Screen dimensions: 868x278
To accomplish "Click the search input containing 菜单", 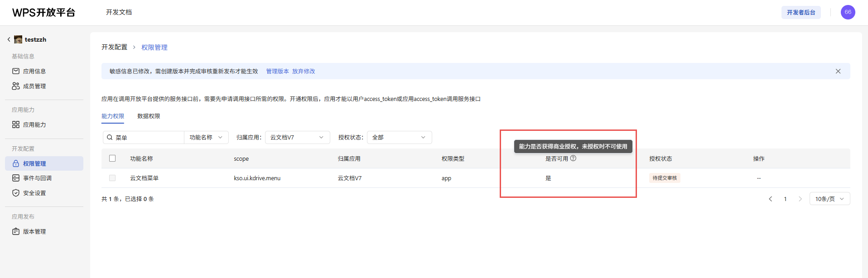I will coord(147,138).
